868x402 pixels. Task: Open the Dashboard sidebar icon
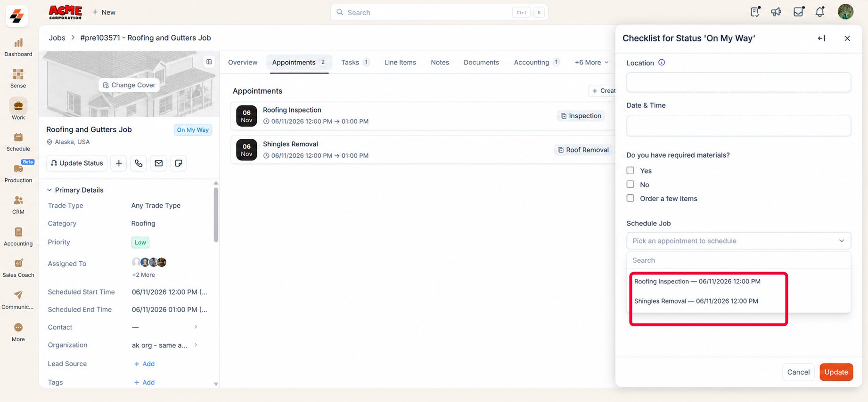tap(18, 43)
